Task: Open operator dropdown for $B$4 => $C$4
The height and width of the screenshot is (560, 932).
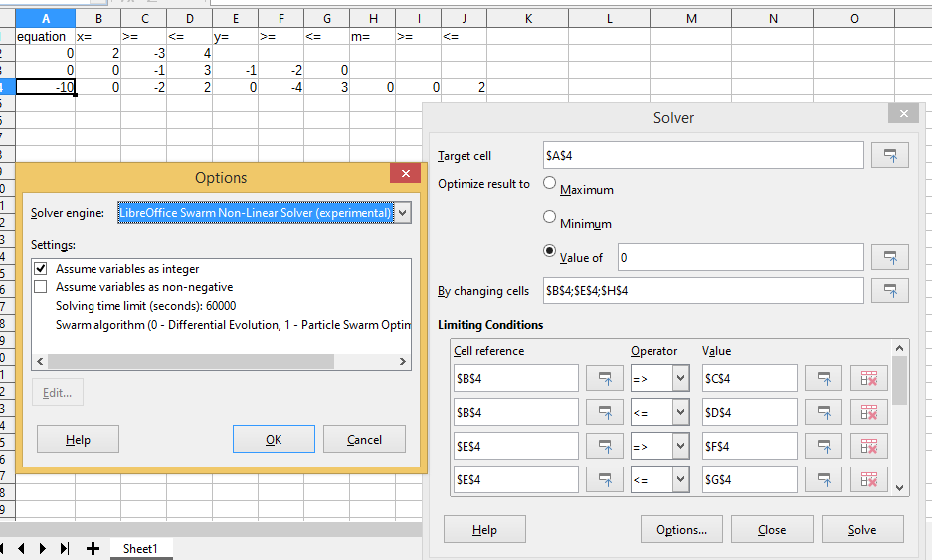Action: coord(680,378)
